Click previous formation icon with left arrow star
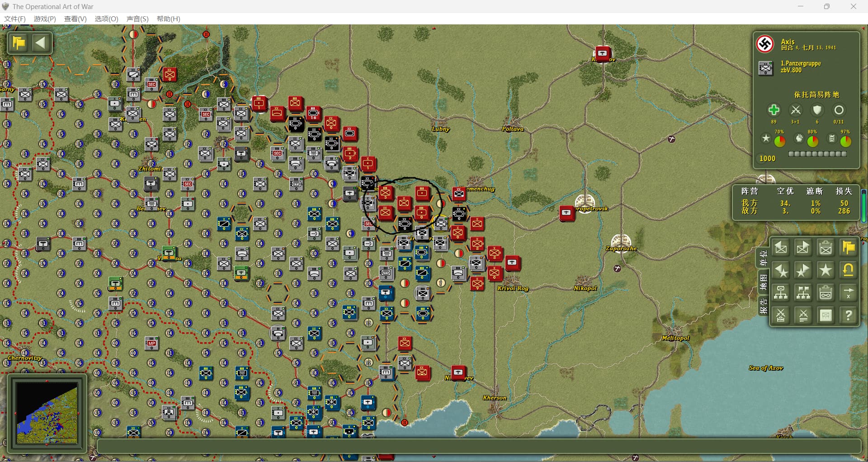 pyautogui.click(x=781, y=270)
